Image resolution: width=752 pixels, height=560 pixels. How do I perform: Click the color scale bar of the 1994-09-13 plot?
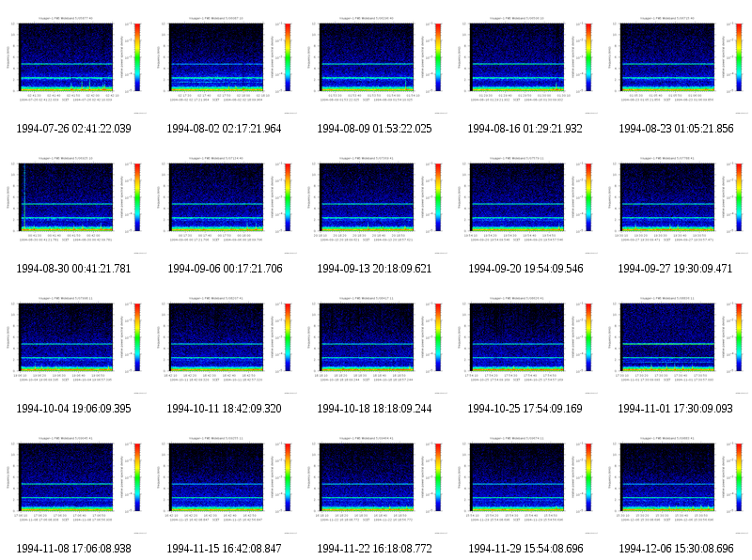tap(438, 197)
